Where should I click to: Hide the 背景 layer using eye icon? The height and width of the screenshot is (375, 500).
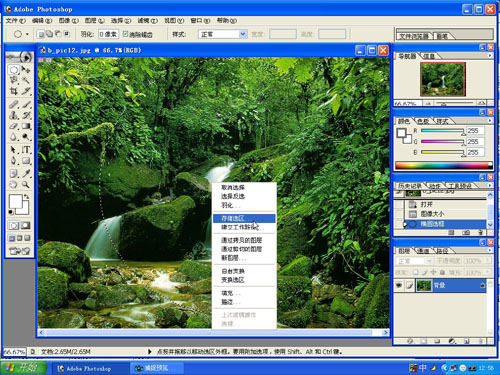[x=399, y=286]
